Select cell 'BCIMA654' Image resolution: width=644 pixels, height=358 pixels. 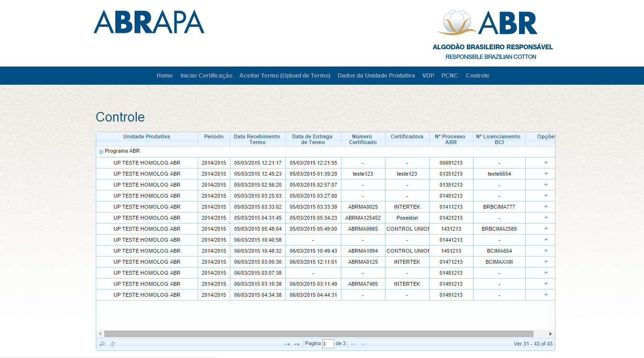click(x=499, y=251)
